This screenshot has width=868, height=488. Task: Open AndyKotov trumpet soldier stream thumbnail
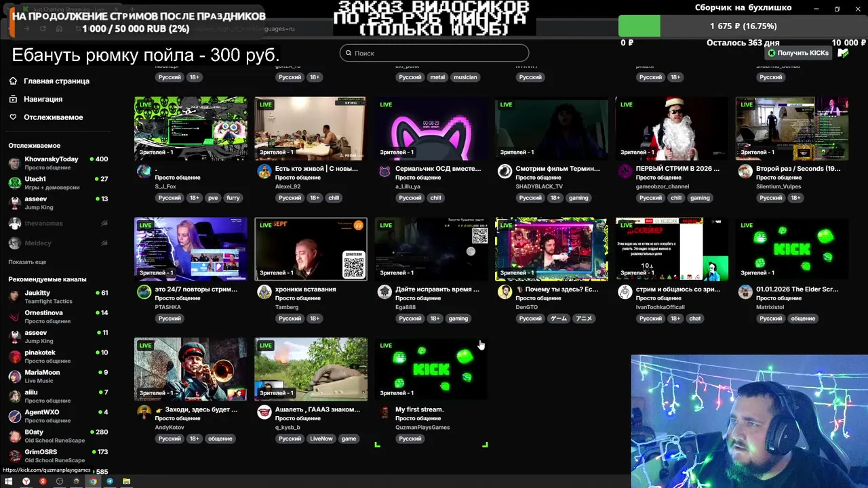pyautogui.click(x=191, y=369)
